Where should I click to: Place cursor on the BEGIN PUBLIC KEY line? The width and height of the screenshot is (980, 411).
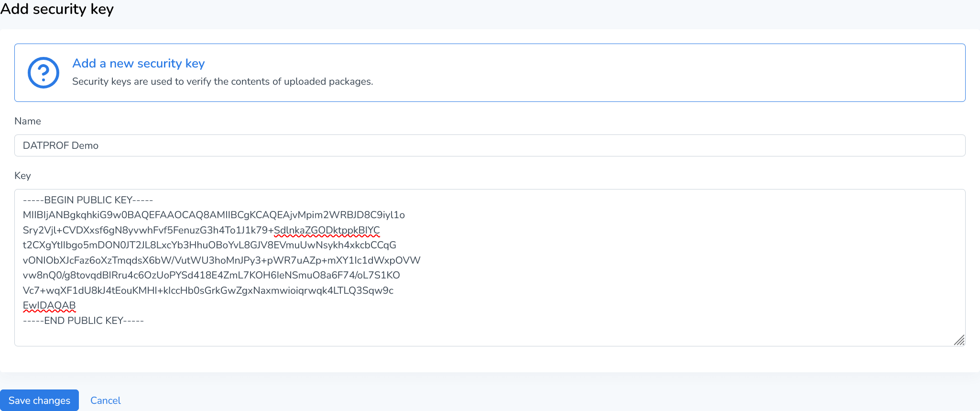point(88,200)
